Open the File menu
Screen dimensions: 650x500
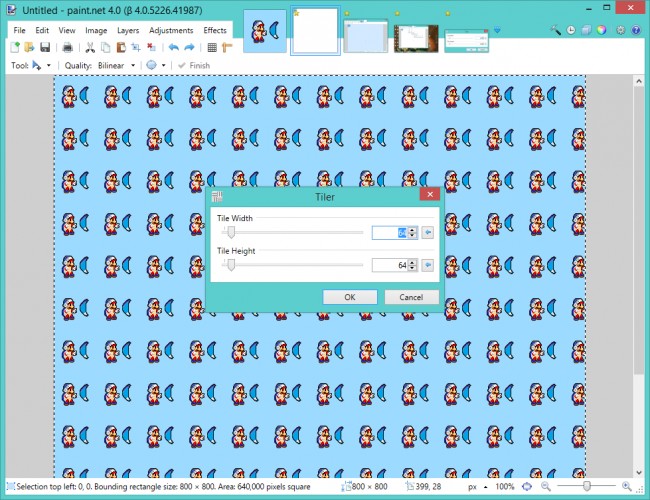(19, 30)
